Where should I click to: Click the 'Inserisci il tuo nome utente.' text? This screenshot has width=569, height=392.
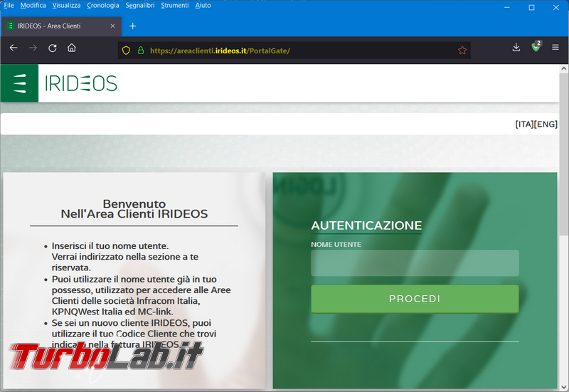110,245
